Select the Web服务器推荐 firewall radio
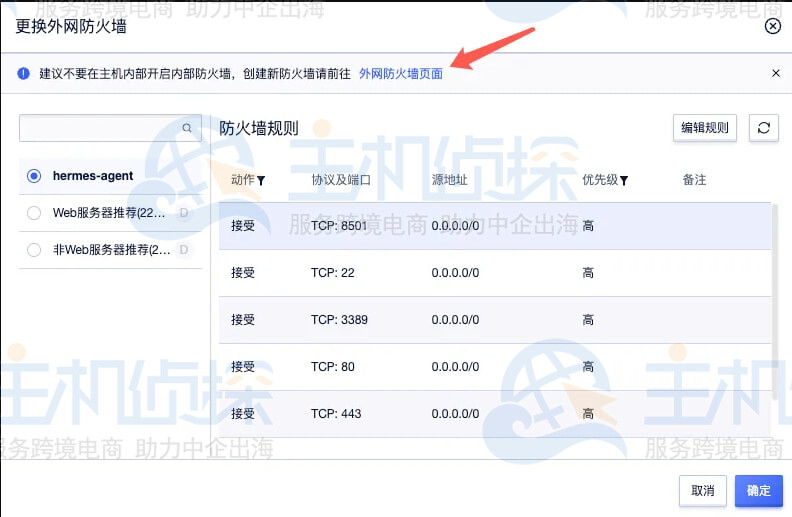 [34, 213]
